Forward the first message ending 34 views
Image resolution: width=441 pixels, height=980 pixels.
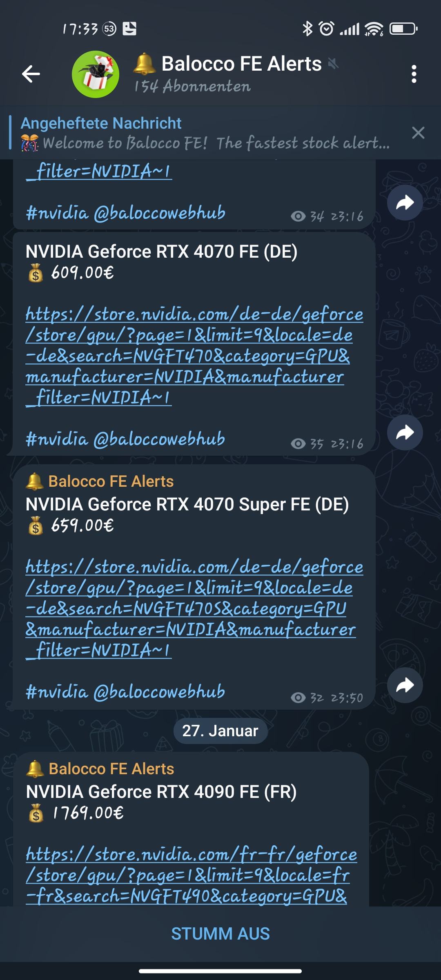405,203
